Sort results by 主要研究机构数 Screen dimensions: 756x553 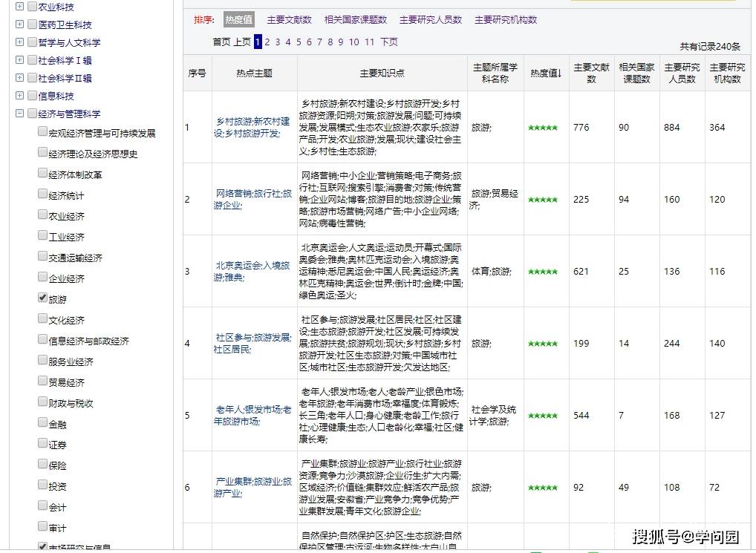click(x=506, y=20)
